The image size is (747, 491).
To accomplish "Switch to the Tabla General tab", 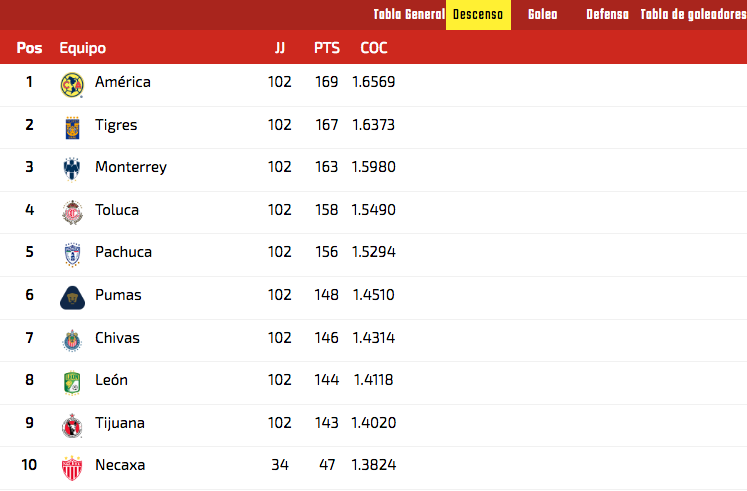I will [x=409, y=15].
